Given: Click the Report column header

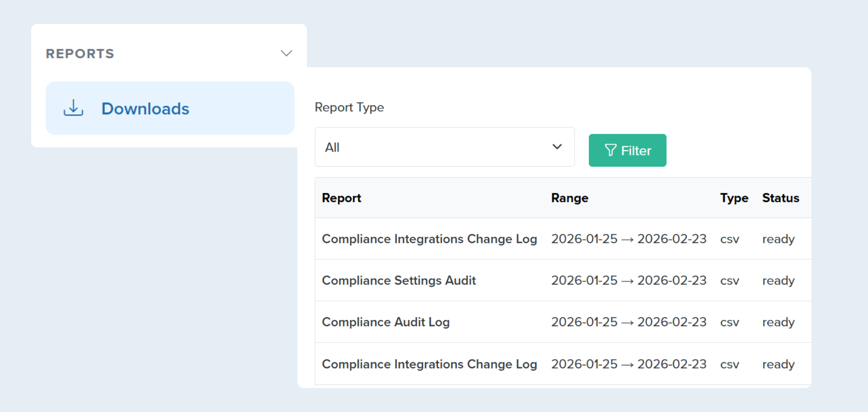Looking at the screenshot, I should click(x=341, y=198).
